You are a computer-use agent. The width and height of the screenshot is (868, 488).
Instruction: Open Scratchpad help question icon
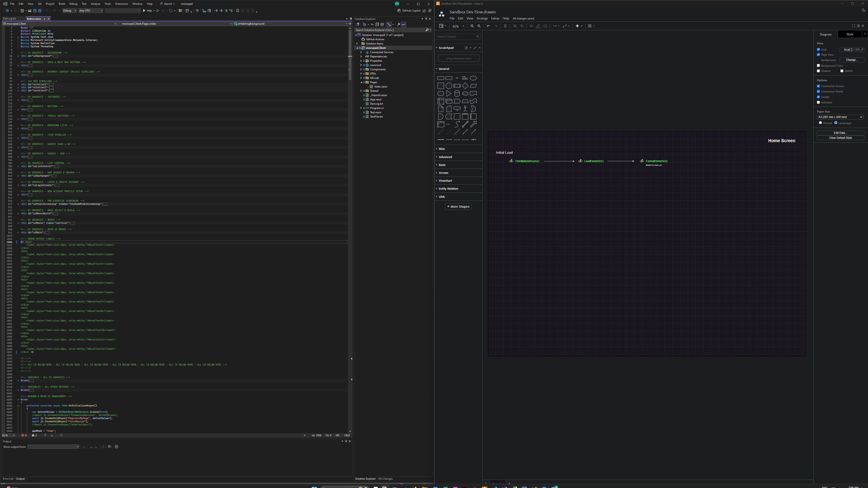(466, 48)
